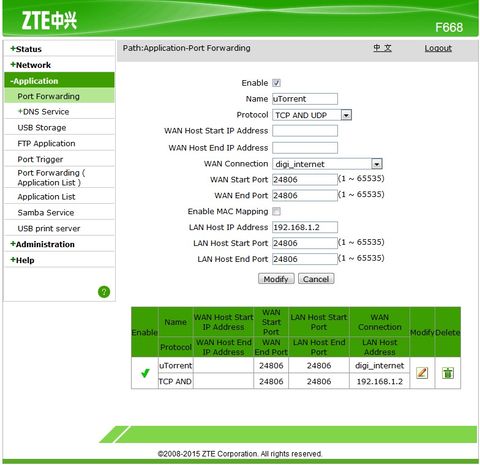Click the pencil modify icon for uTorrent rule
480x465 pixels.
(x=422, y=373)
